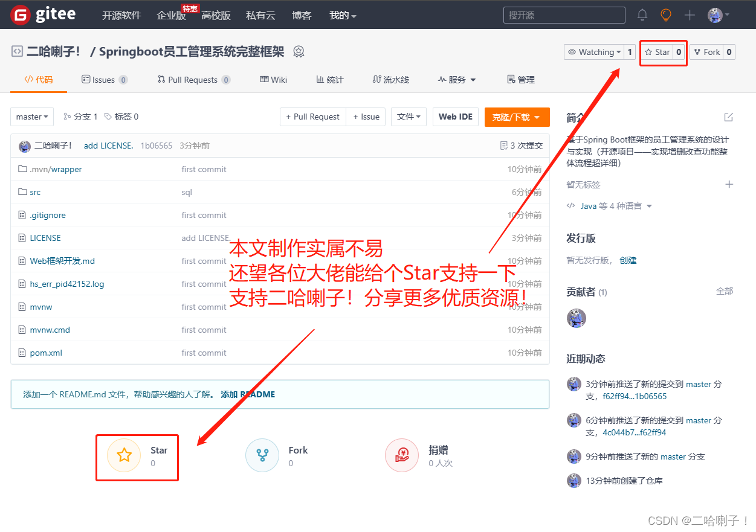Open 开源软件 in the top navigation
Screen dimensions: 756x532
pyautogui.click(x=121, y=15)
